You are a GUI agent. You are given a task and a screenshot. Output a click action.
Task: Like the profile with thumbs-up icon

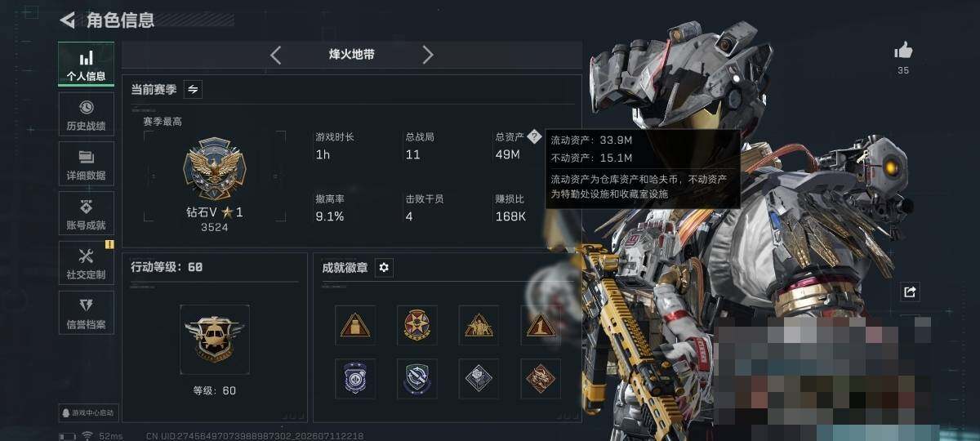click(x=903, y=51)
